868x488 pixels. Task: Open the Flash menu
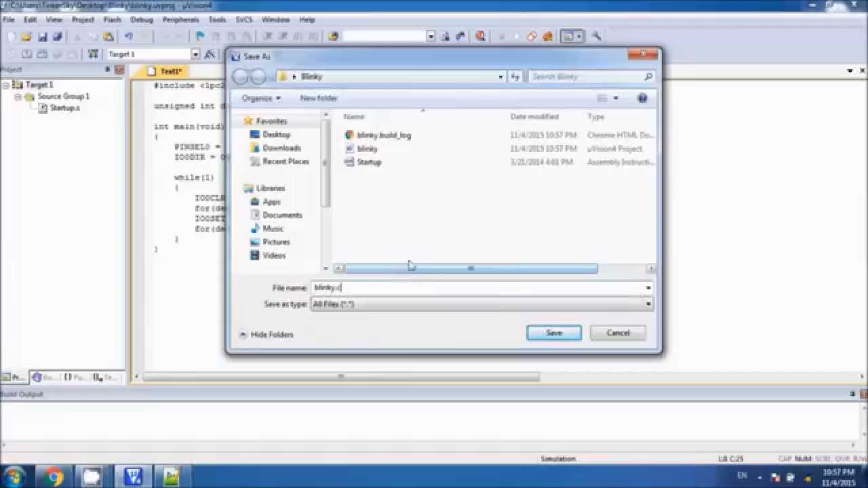coord(112,20)
